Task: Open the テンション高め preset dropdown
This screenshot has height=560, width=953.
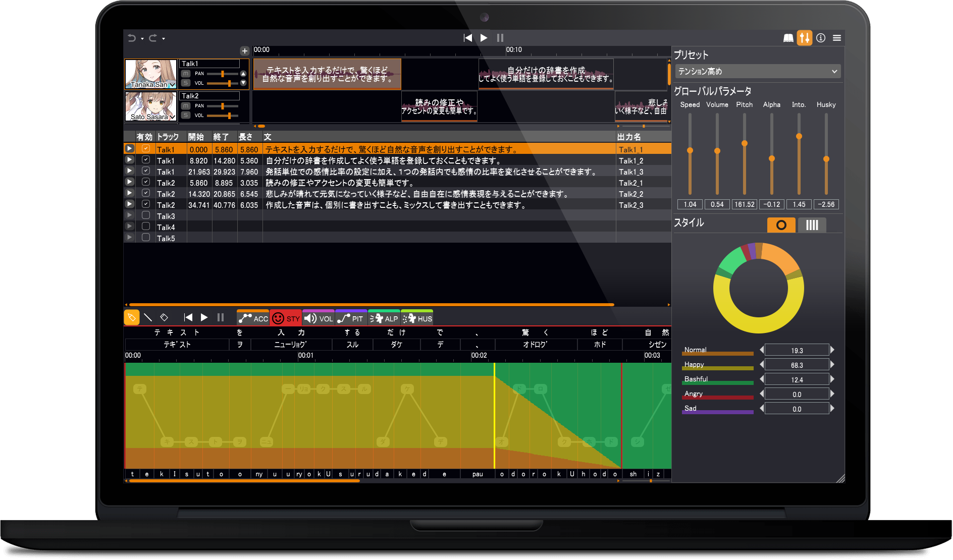Action: click(x=758, y=72)
